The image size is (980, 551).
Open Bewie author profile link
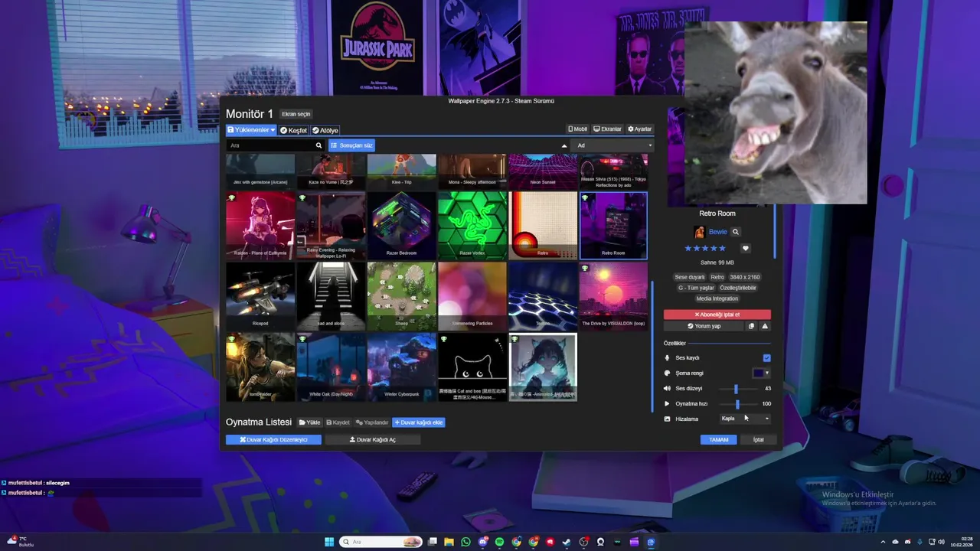[717, 232]
